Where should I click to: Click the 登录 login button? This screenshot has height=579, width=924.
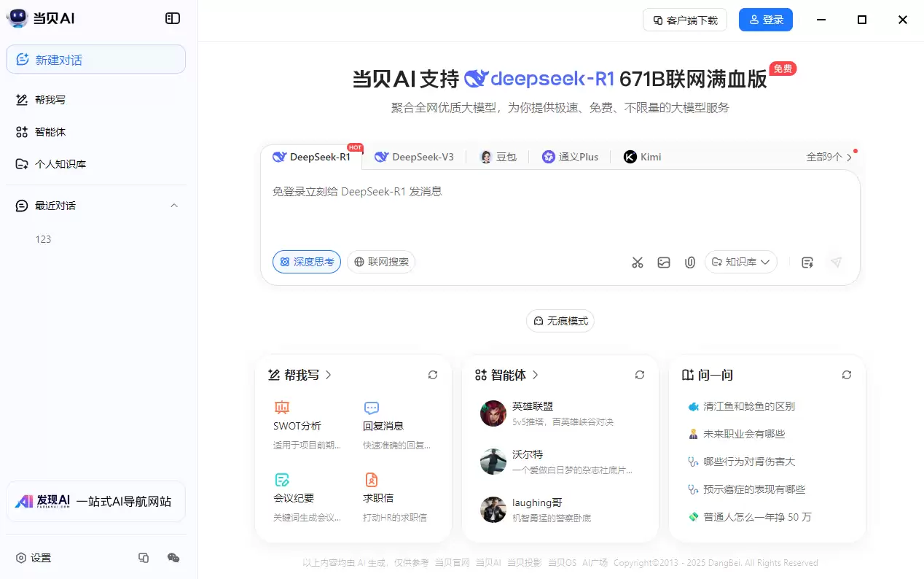pos(765,20)
